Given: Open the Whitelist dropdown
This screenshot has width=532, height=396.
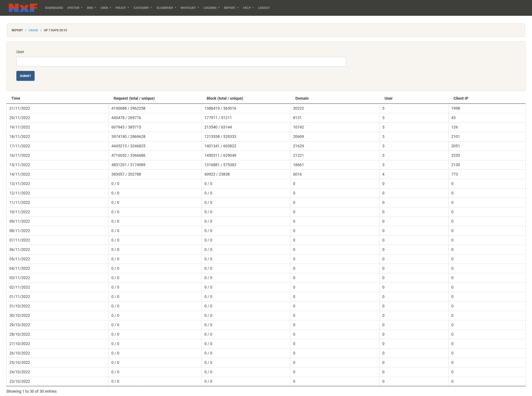Looking at the screenshot, I should click(x=189, y=8).
